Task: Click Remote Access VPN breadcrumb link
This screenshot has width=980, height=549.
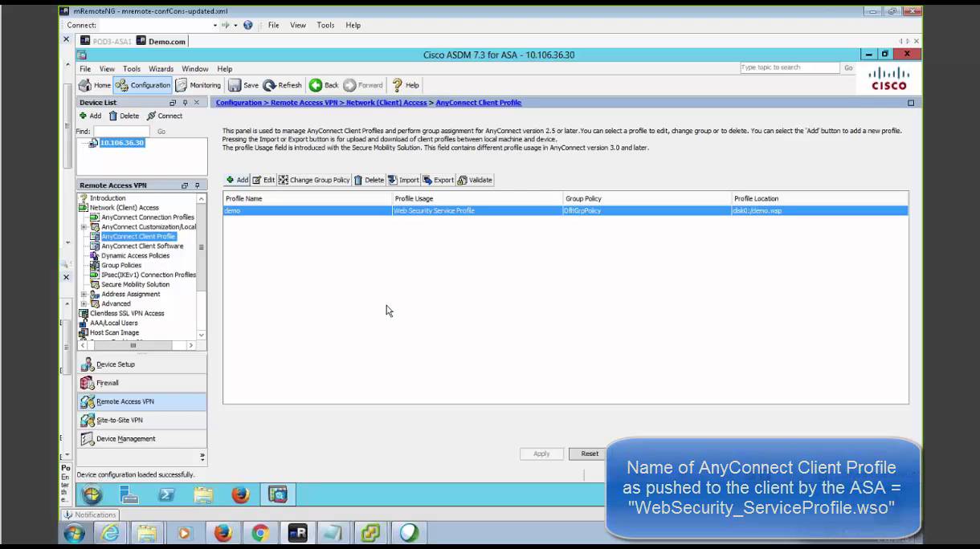Action: pos(306,103)
